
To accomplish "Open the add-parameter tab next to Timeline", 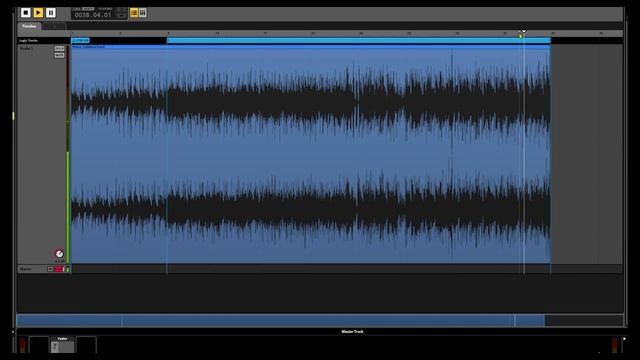I will point(54,27).
